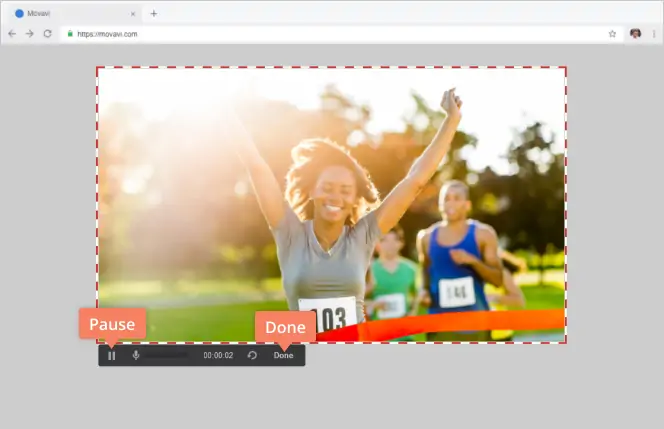Open the user profile avatar
This screenshot has width=664, height=429.
(635, 33)
